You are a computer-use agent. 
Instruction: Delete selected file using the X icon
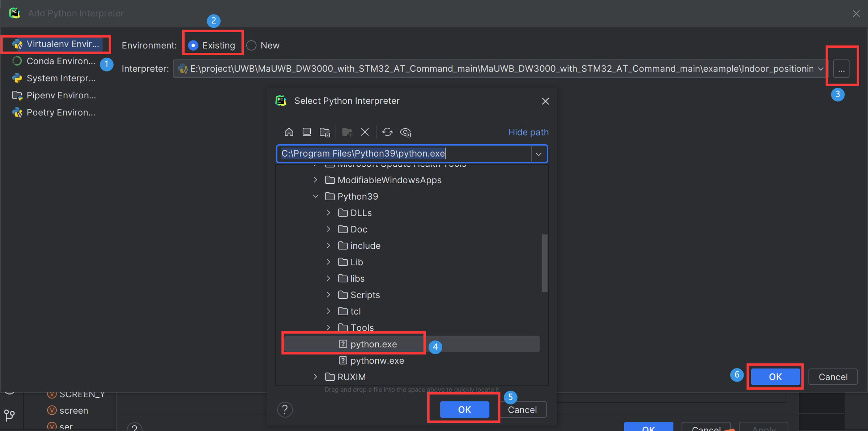pos(365,132)
